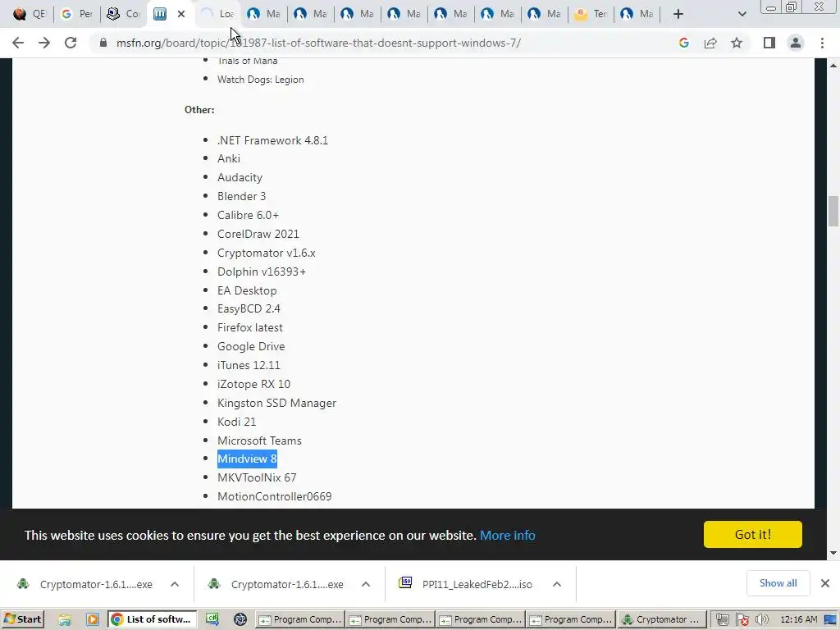Go back to the previous page
This screenshot has width=840, height=630.
[x=18, y=43]
